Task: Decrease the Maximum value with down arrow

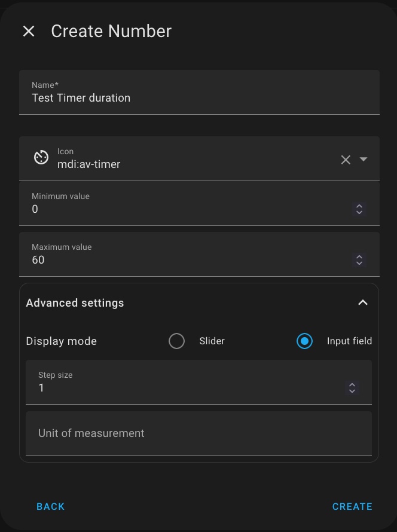Action: pyautogui.click(x=359, y=263)
